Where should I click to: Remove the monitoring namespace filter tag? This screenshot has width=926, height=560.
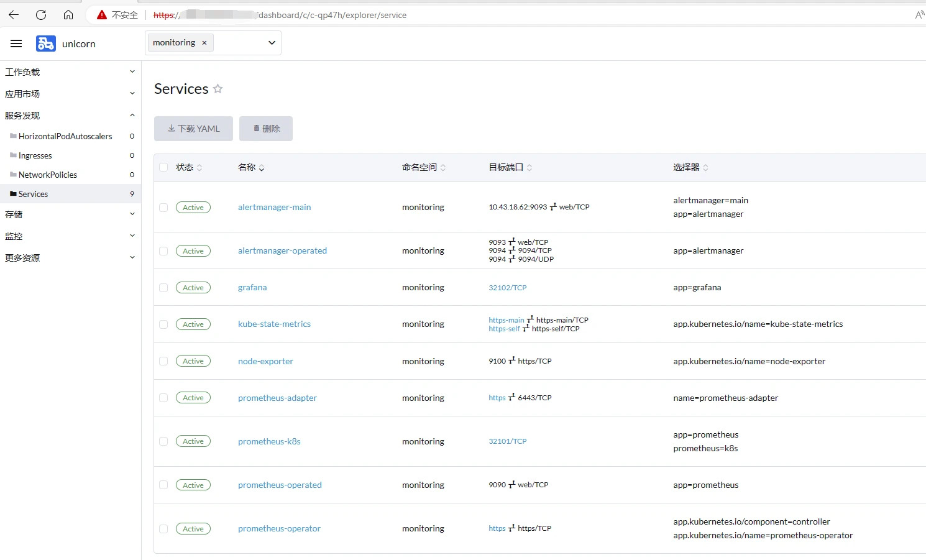click(x=204, y=43)
